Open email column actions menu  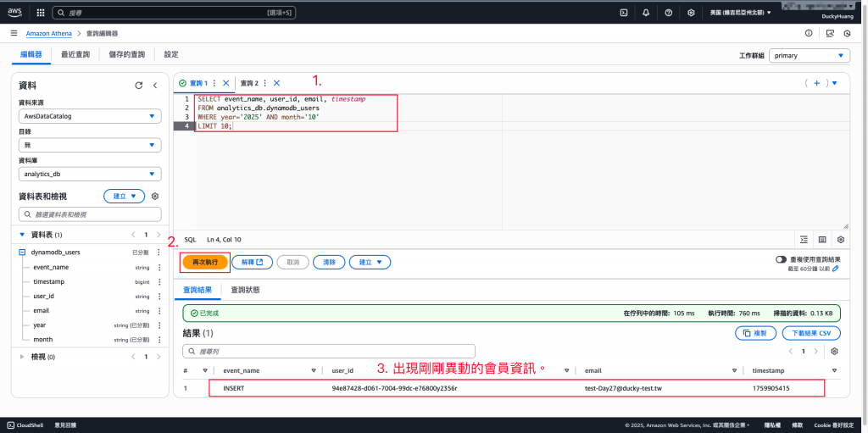tap(159, 311)
